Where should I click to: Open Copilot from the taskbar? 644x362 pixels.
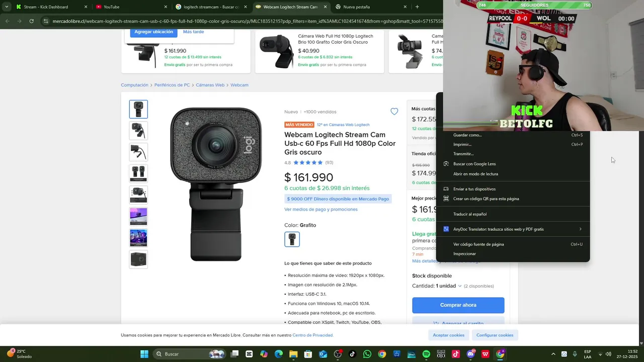pos(264,354)
